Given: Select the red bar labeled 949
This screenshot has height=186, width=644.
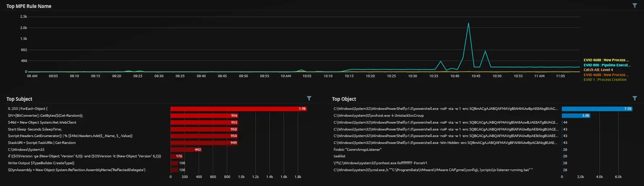Looking at the screenshot, I should point(204,143).
